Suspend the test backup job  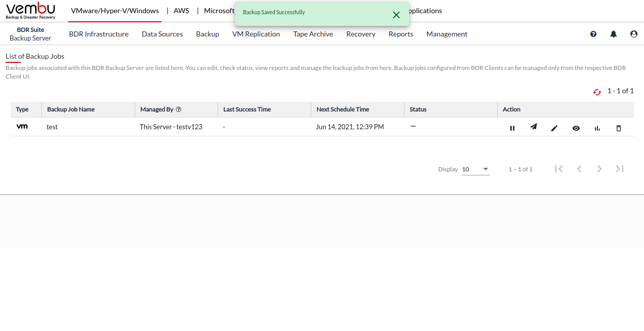512,128
